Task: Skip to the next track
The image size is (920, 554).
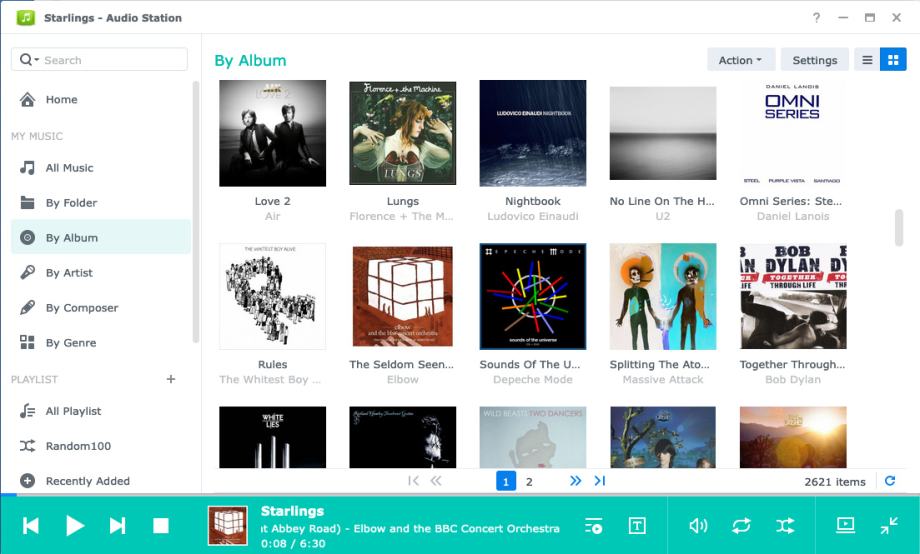Action: (117, 526)
